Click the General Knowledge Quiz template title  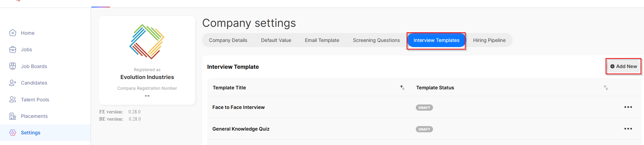241,129
